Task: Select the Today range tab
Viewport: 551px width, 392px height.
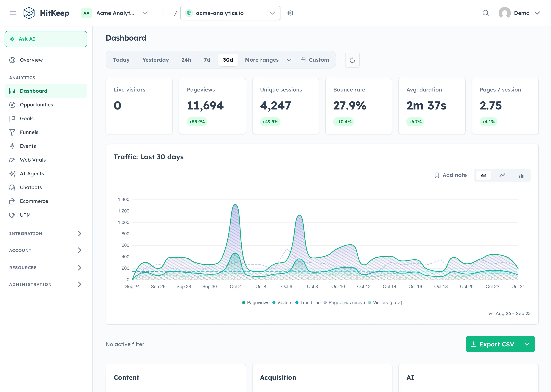Action: coord(121,60)
